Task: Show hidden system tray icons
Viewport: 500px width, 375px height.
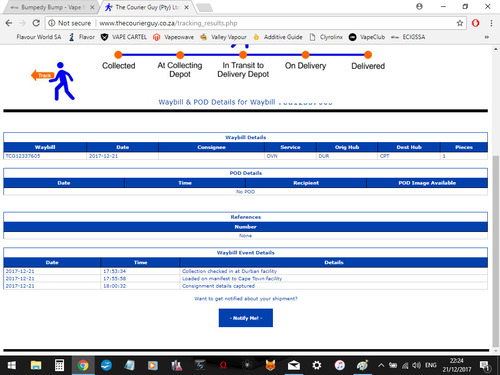Action: 381,365
